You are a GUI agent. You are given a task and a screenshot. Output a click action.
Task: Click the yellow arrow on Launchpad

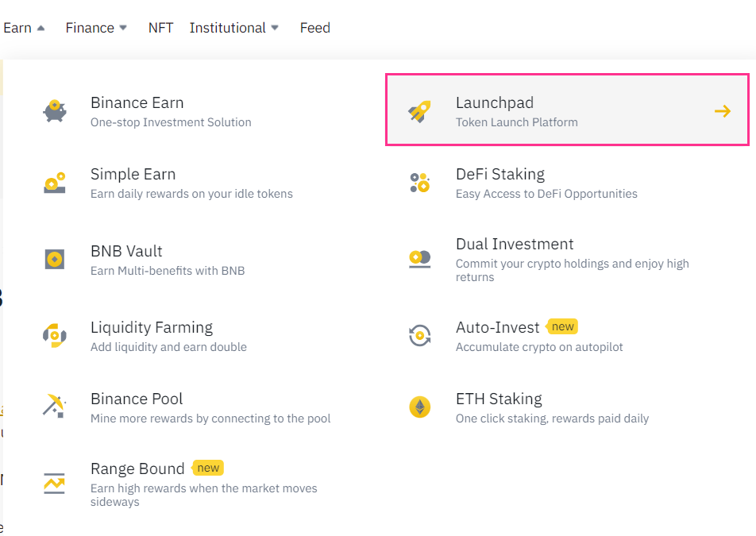click(723, 111)
